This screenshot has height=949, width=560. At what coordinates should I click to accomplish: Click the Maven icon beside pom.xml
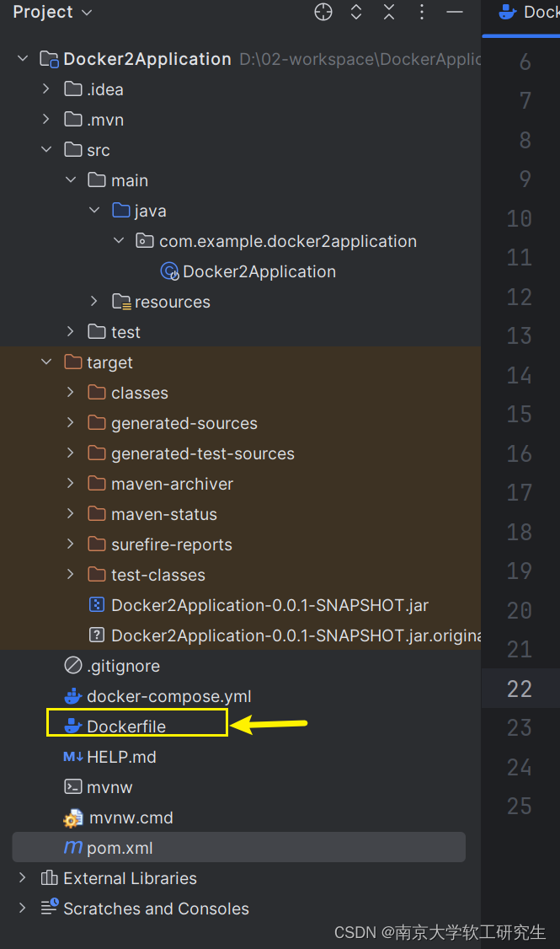click(x=73, y=847)
